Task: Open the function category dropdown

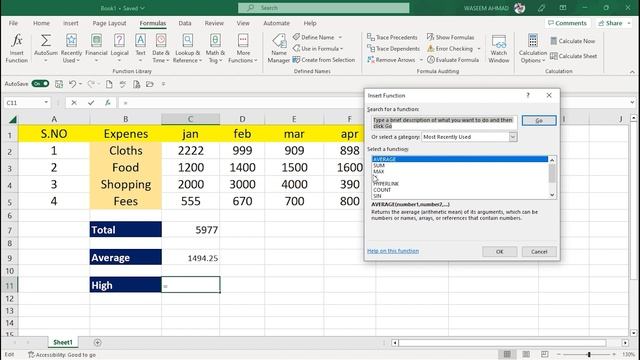Action: click(x=513, y=137)
